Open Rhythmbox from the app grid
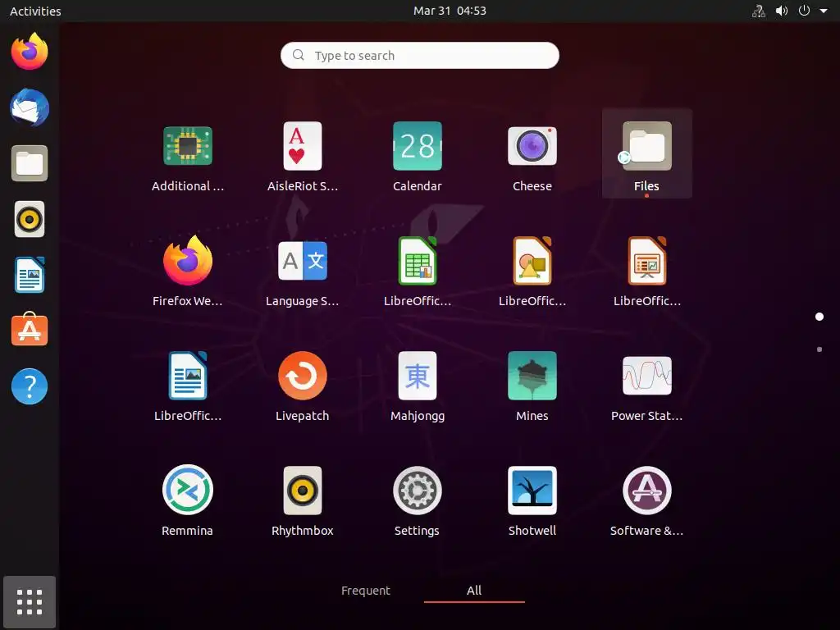Image resolution: width=840 pixels, height=630 pixels. click(302, 490)
